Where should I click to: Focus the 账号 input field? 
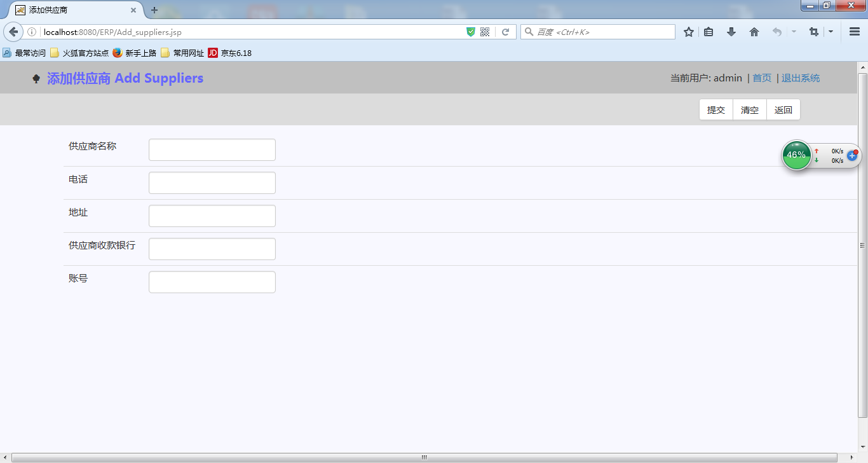(x=212, y=282)
